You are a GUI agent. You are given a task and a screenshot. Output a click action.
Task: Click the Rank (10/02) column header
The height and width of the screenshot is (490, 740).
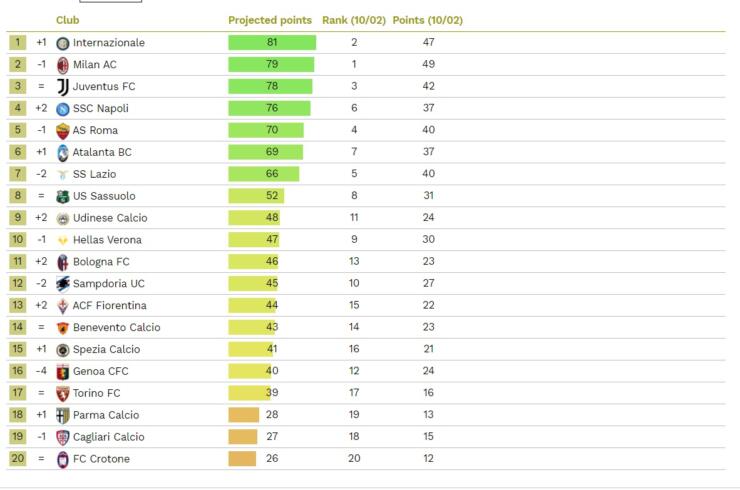click(354, 20)
